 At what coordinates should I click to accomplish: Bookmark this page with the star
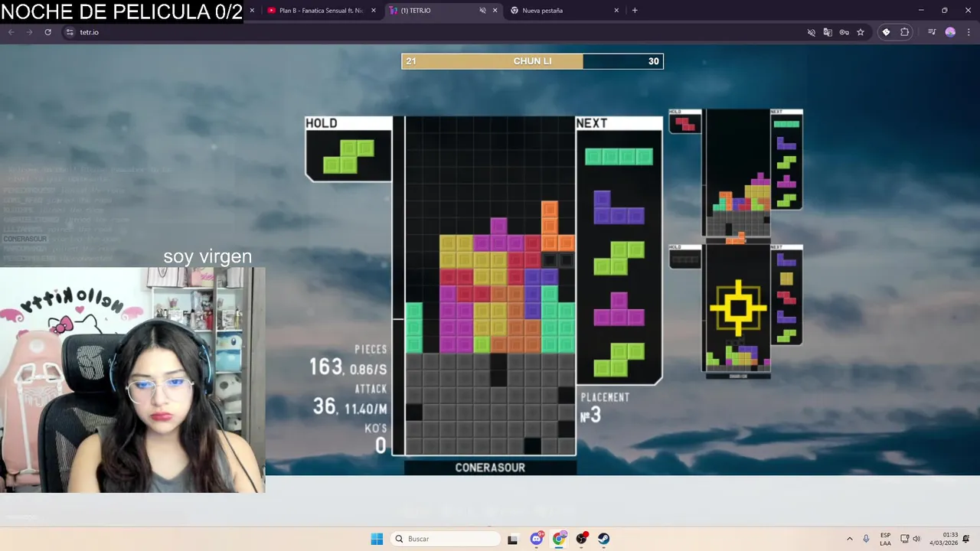pos(861,32)
